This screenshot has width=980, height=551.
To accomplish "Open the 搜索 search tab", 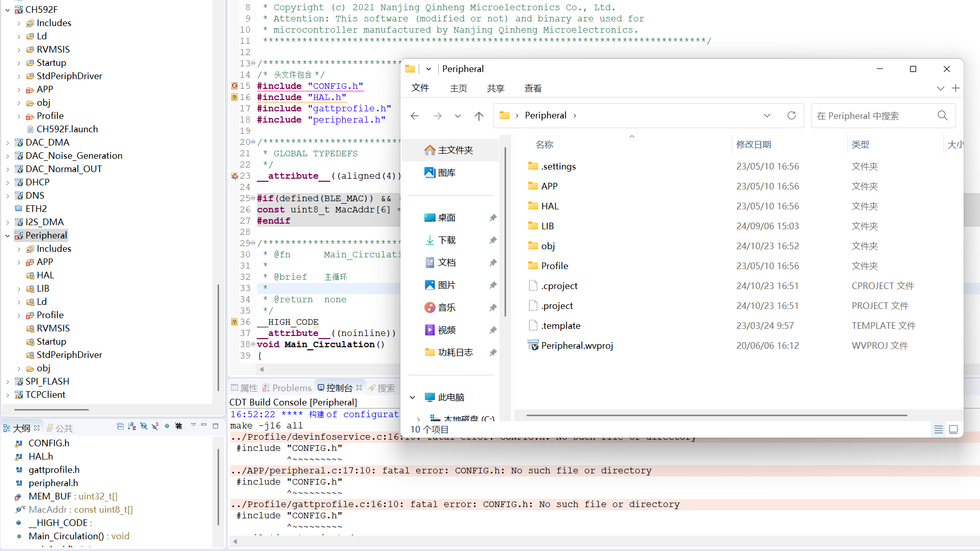I will click(381, 388).
